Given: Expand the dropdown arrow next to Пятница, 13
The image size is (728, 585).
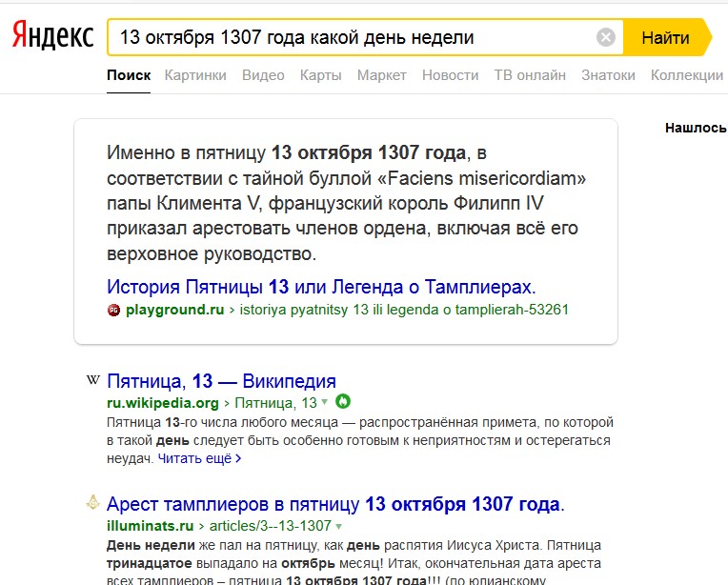Looking at the screenshot, I should pos(325,402).
